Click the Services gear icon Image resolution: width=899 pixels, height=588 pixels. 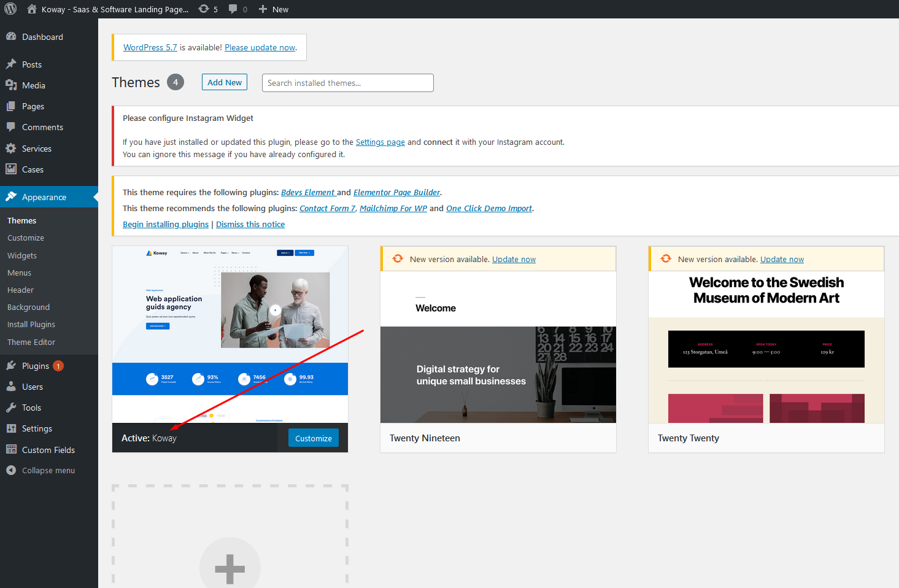click(x=11, y=149)
